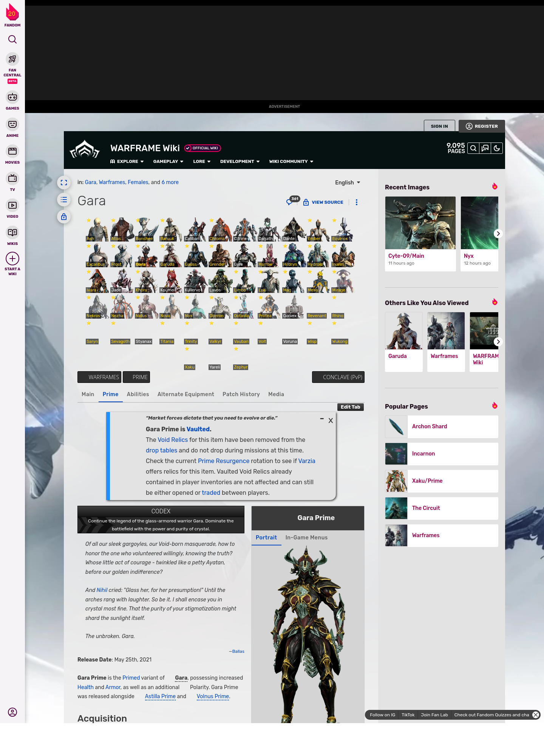The image size is (544, 756).
Task: Open the Females category link
Action: coord(138,182)
